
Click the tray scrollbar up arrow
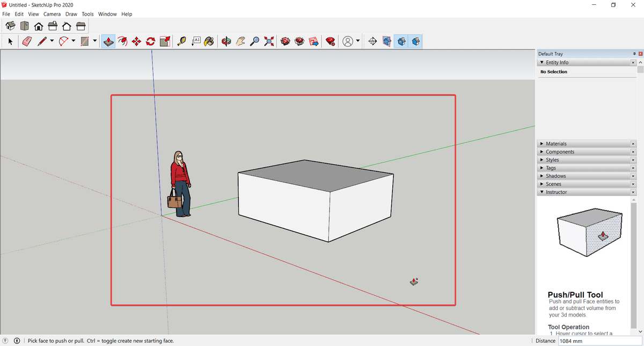640,62
